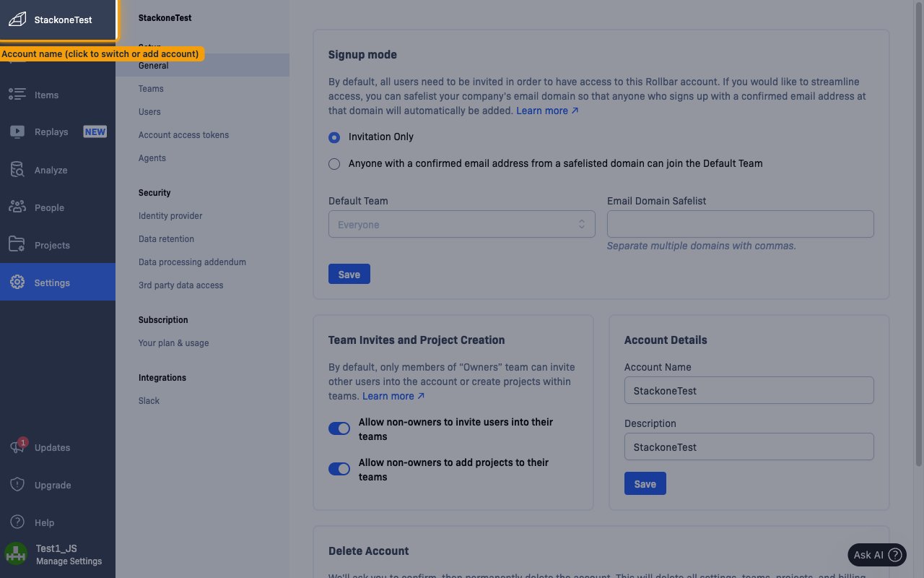Click the Projects folder icon
The height and width of the screenshot is (578, 924).
[17, 245]
